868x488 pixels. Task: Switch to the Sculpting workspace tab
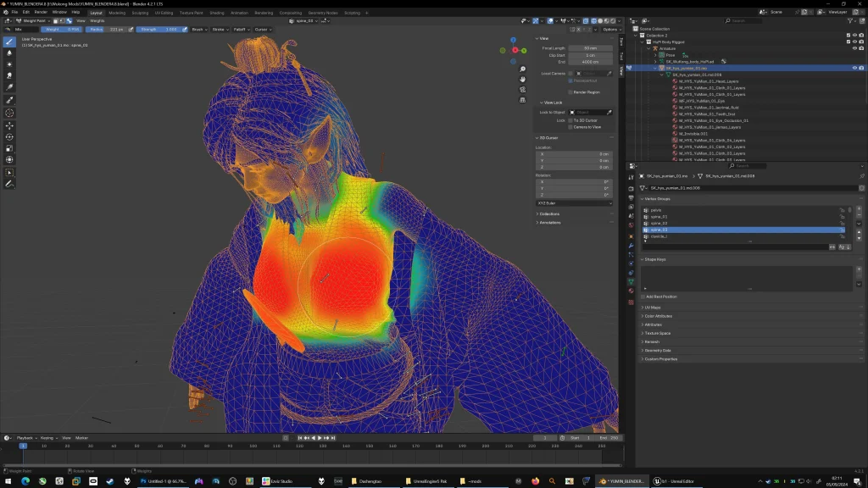click(x=140, y=13)
